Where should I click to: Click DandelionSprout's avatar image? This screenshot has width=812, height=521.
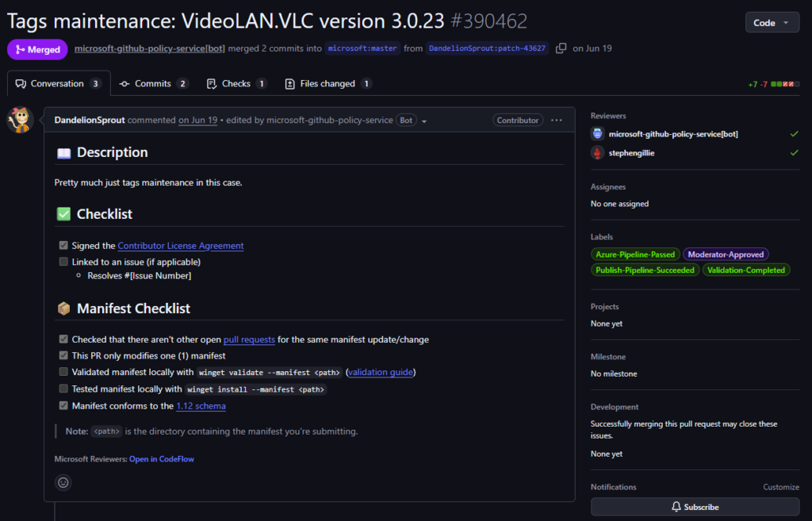coord(20,120)
